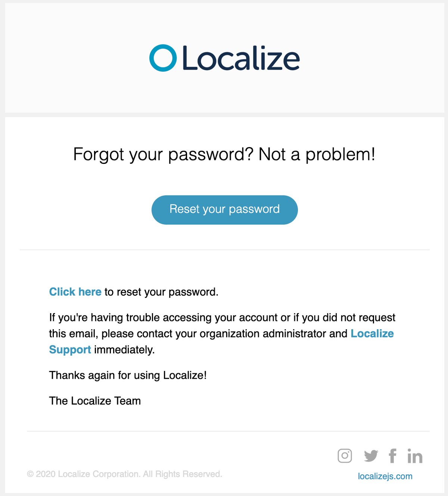Visit the localizejs.com footer link
Image resolution: width=448 pixels, height=496 pixels.
[385, 476]
